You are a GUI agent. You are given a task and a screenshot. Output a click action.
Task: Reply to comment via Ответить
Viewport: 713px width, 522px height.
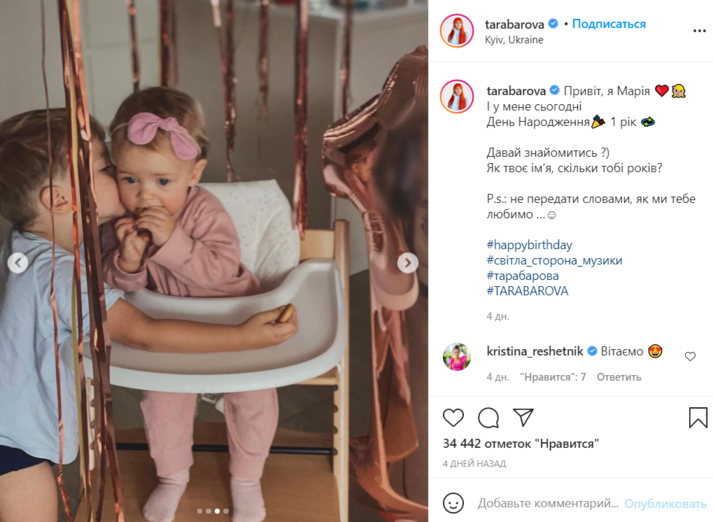[618, 377]
